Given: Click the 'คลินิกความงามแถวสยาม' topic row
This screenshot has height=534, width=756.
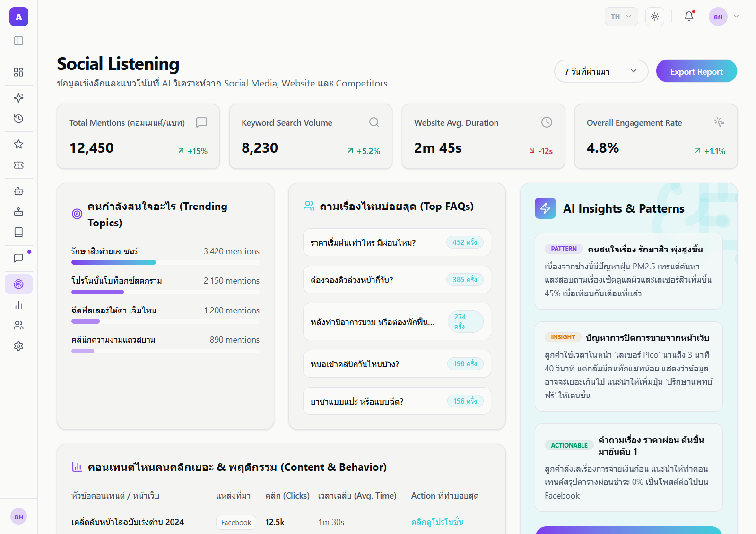Looking at the screenshot, I should click(165, 345).
